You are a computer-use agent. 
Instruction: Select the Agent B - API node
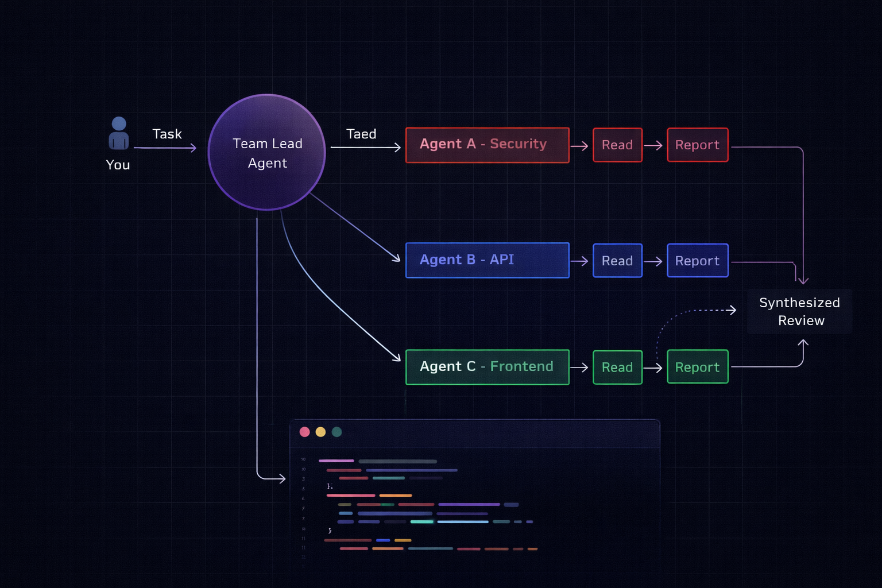(x=487, y=260)
